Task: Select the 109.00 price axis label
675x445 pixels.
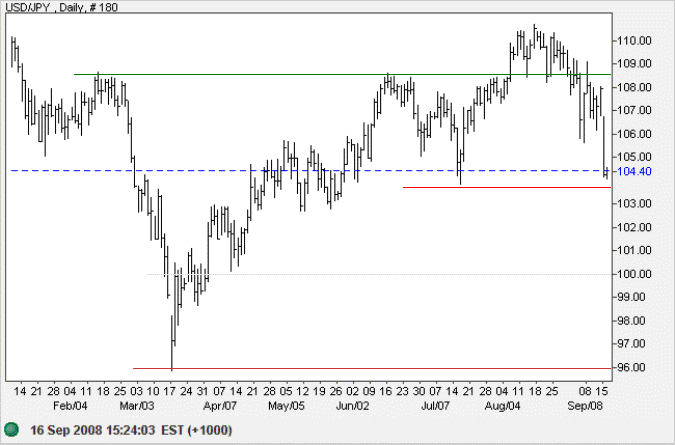Action: (x=634, y=64)
